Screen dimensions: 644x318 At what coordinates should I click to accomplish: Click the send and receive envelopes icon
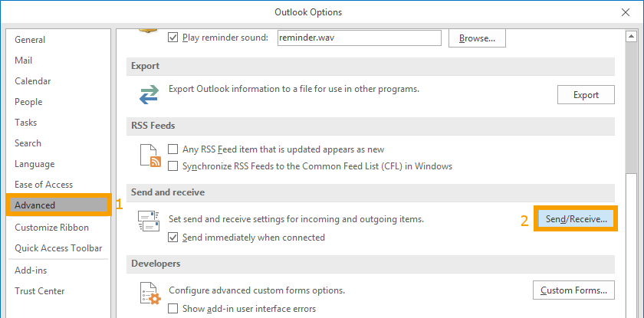pos(149,221)
